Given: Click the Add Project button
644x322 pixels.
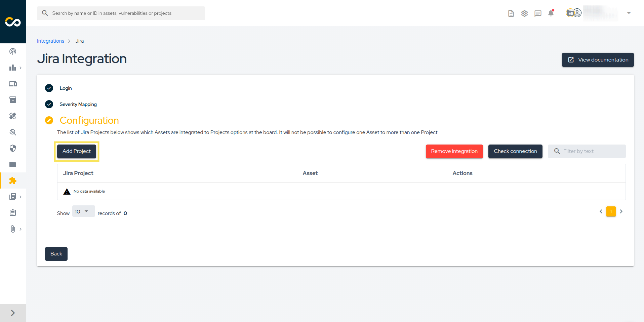Looking at the screenshot, I should 77,151.
